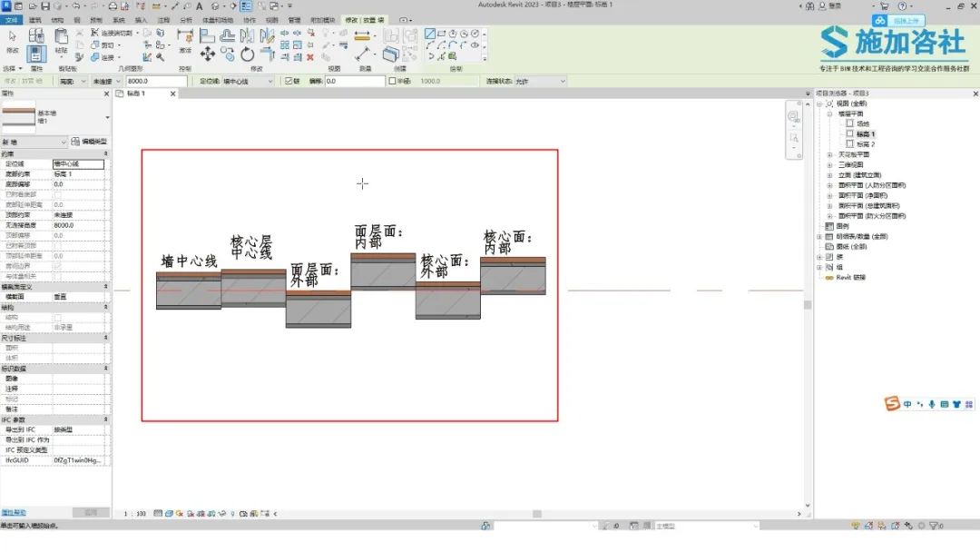
Task: Click the Edit Type (编辑类型) button
Action: [89, 142]
